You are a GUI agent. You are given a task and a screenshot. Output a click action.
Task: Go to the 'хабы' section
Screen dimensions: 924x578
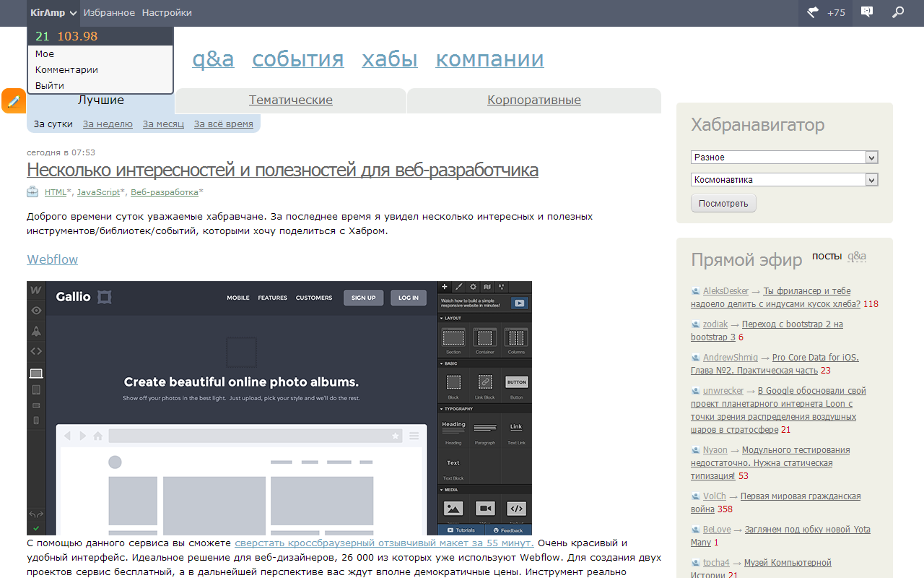(390, 59)
